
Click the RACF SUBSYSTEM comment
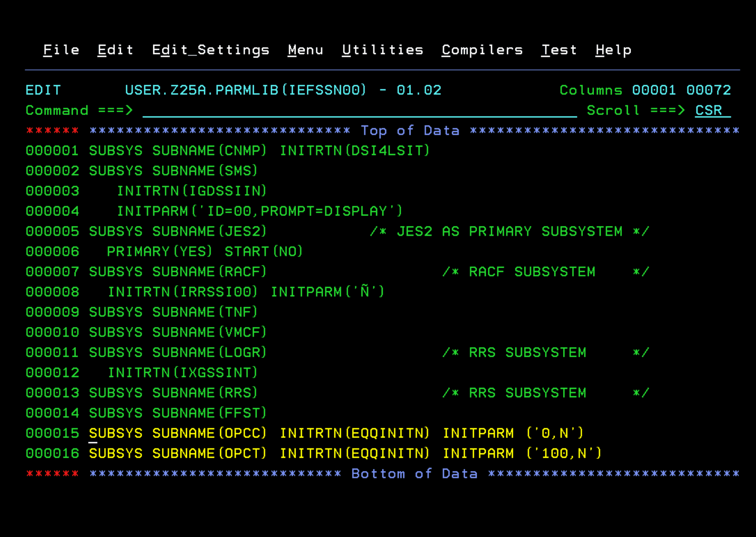tap(532, 272)
